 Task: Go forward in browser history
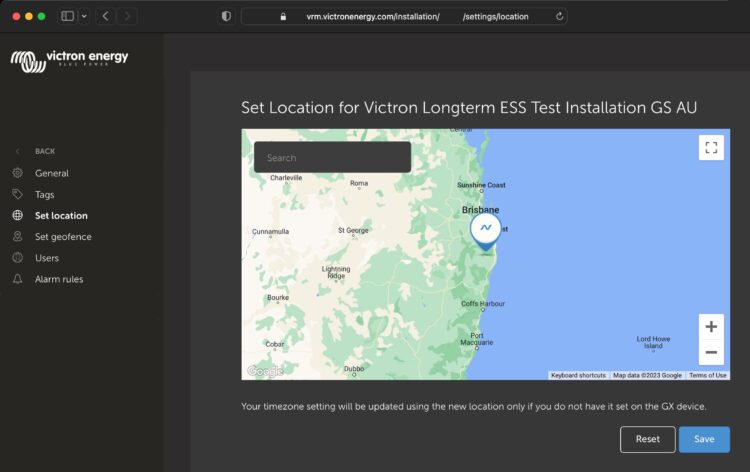coord(127,16)
